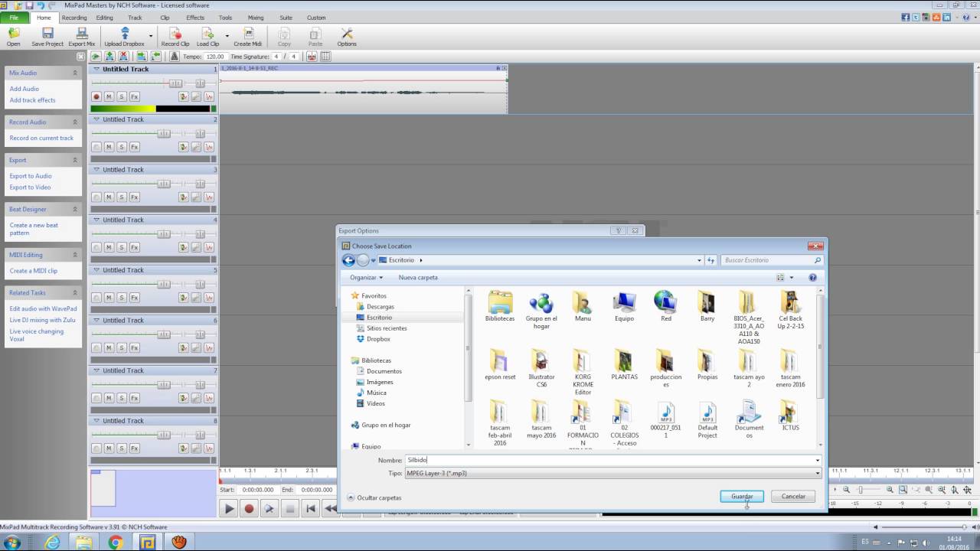Select the PLANTAS folder

(624, 364)
